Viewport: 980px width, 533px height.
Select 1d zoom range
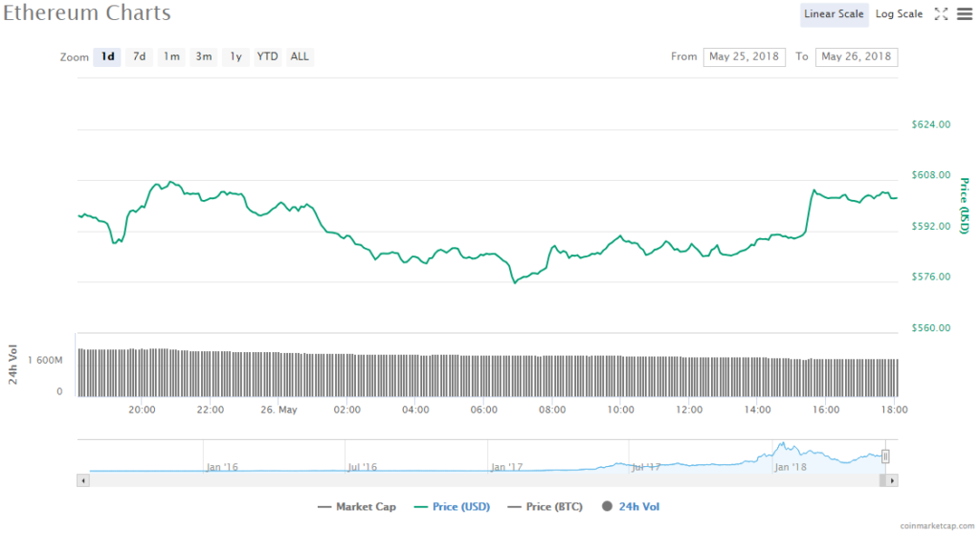click(x=108, y=56)
